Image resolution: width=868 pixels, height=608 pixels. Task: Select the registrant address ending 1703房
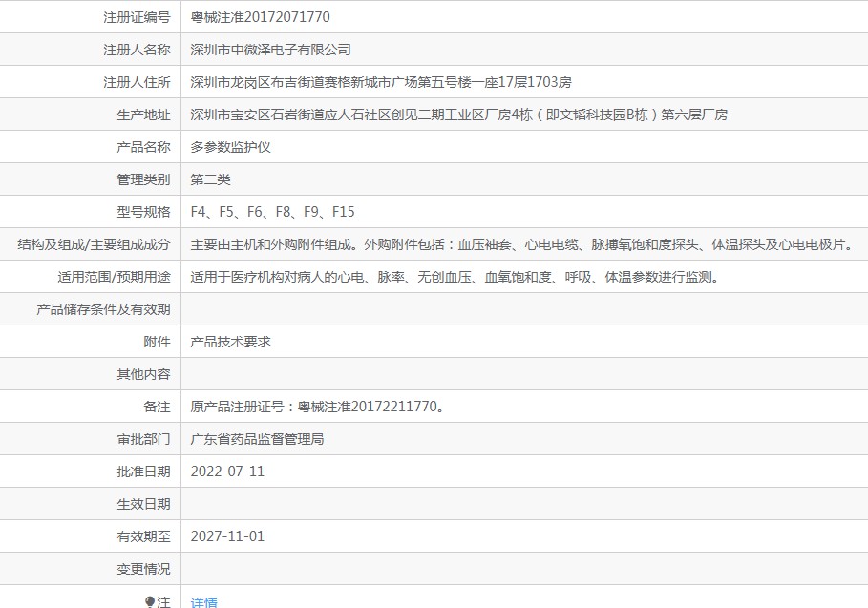pos(381,82)
